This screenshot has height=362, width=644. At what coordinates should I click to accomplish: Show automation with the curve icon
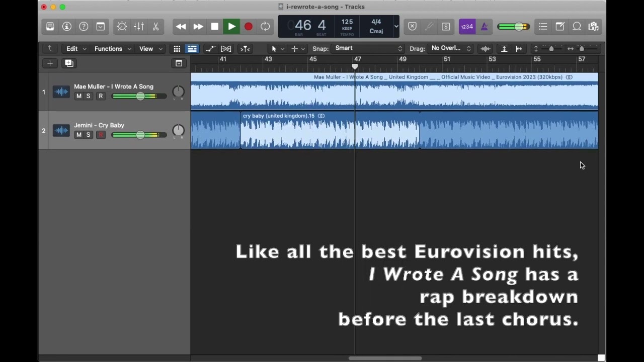tap(210, 49)
